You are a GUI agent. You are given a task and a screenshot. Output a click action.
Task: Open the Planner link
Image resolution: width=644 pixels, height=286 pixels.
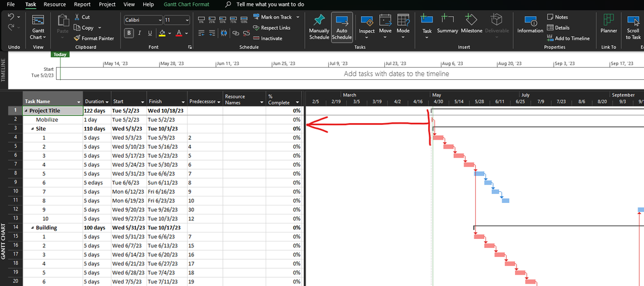pyautogui.click(x=609, y=24)
